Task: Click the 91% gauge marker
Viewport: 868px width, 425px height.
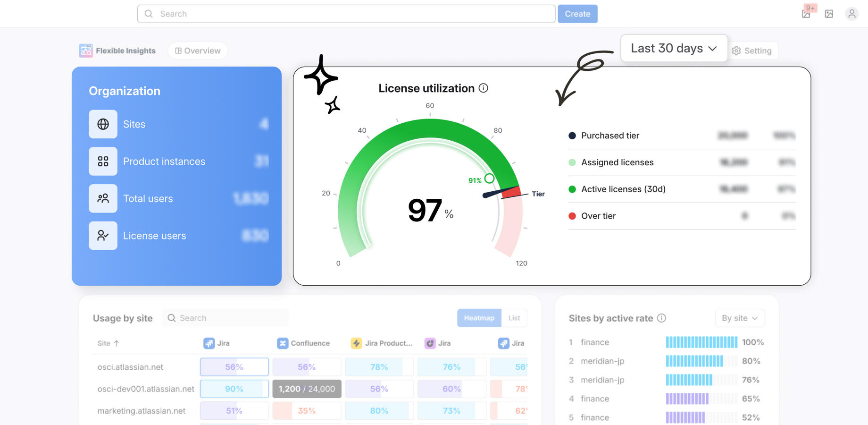Action: pos(489,178)
